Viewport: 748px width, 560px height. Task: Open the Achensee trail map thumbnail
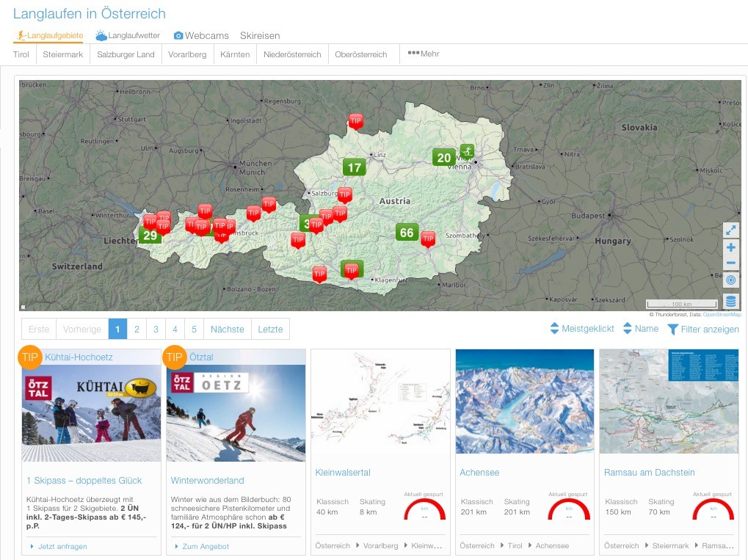click(x=524, y=401)
